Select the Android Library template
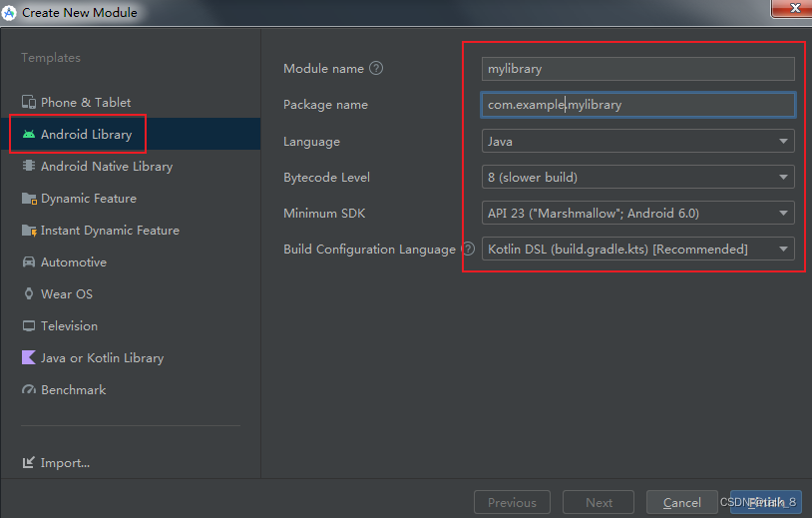This screenshot has width=812, height=518. pyautogui.click(x=131, y=134)
